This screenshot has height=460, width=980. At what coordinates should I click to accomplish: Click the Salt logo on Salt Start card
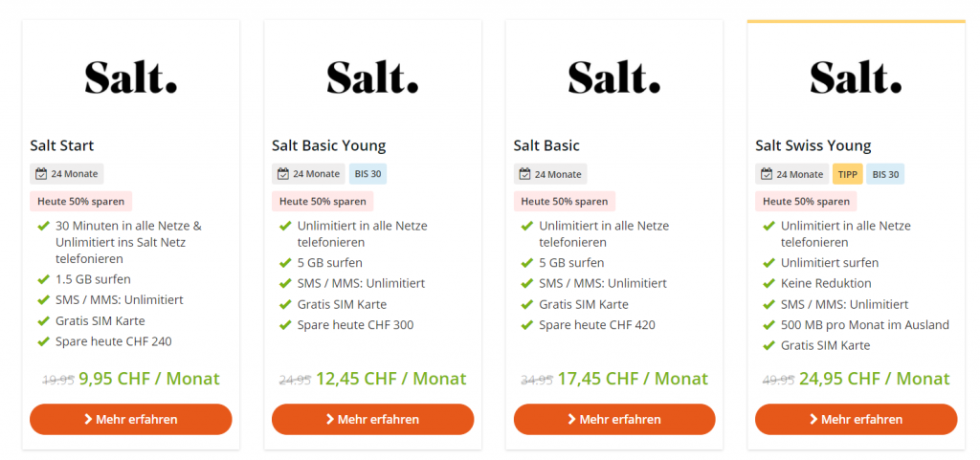click(130, 77)
